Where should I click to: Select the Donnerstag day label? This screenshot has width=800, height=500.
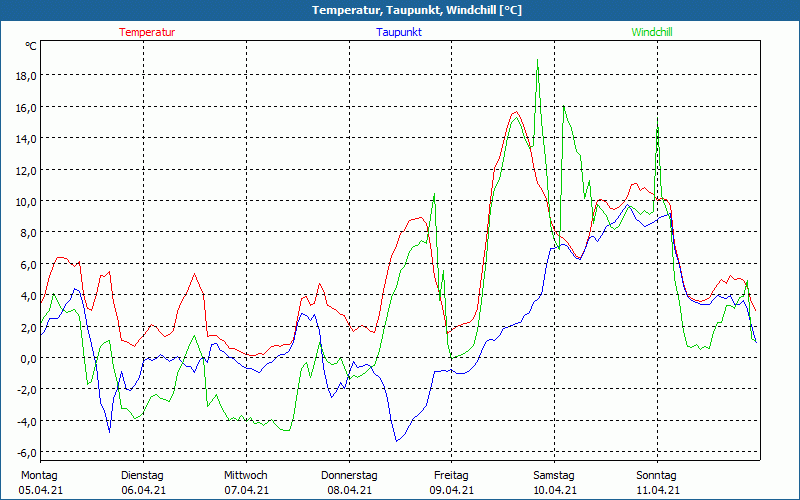pyautogui.click(x=349, y=475)
